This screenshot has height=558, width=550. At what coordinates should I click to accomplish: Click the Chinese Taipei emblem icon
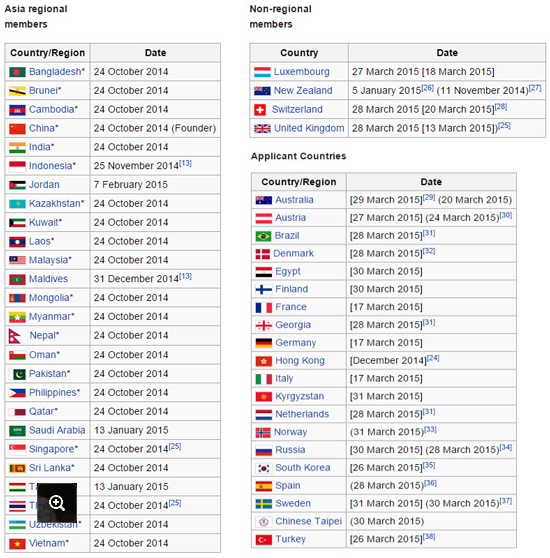[x=264, y=522]
